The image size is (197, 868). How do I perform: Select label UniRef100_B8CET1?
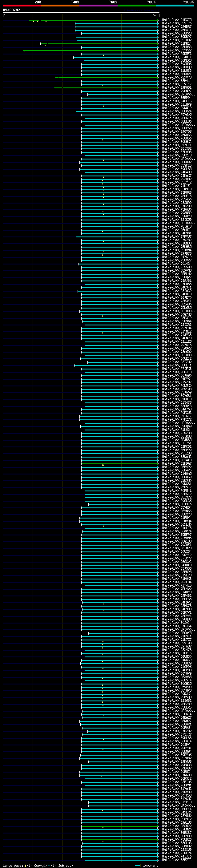point(177,365)
